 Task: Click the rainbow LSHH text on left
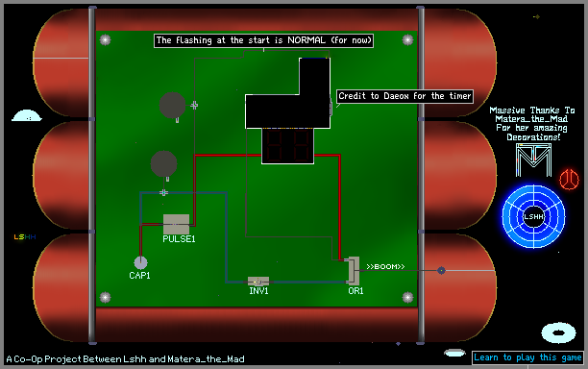pyautogui.click(x=25, y=236)
